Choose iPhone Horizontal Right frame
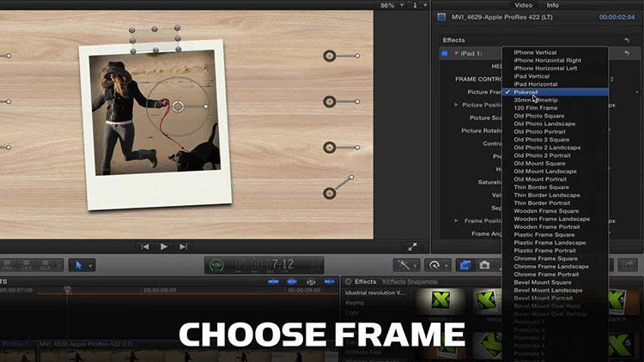The image size is (644, 362). click(x=547, y=60)
